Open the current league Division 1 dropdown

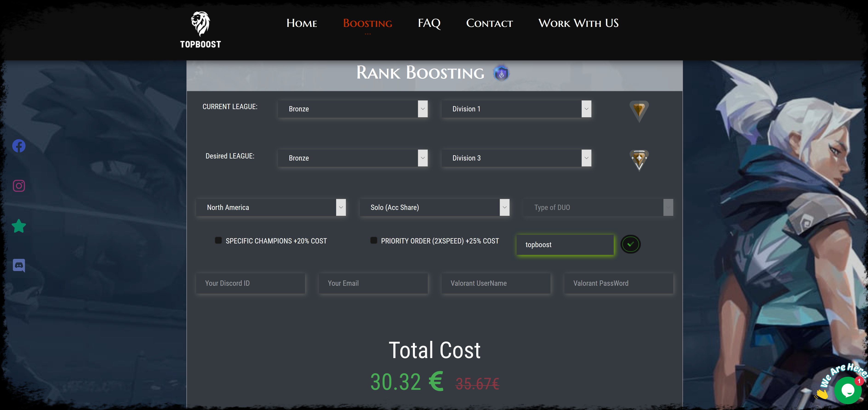pos(517,109)
